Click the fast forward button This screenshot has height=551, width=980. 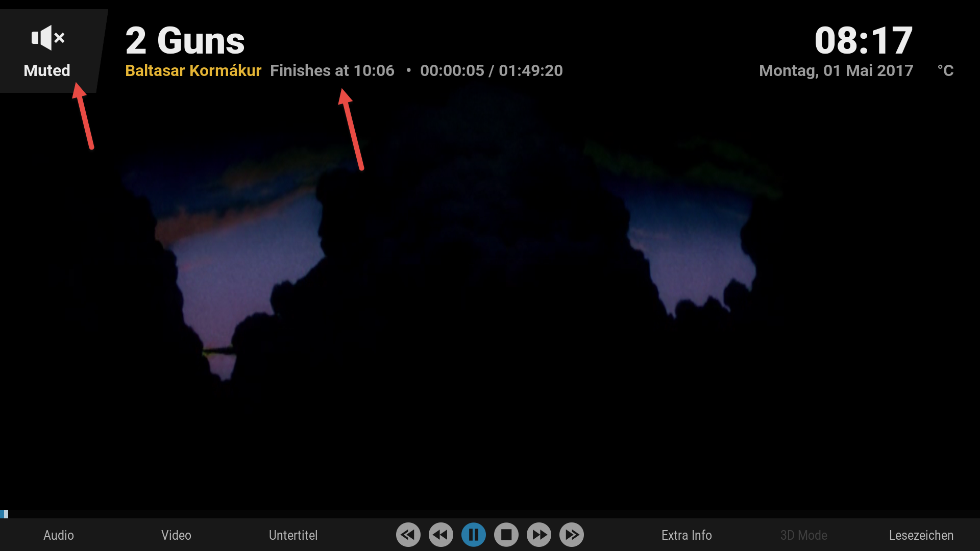(x=539, y=535)
